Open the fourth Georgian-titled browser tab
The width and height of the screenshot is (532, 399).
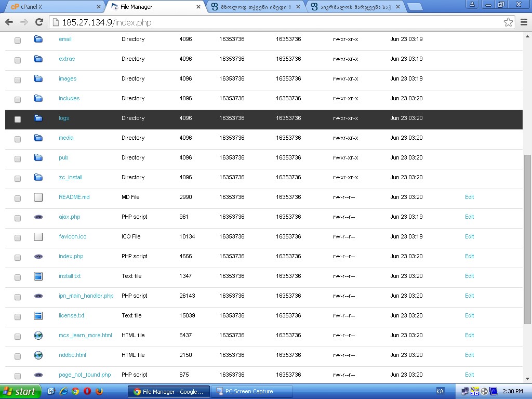pos(356,6)
